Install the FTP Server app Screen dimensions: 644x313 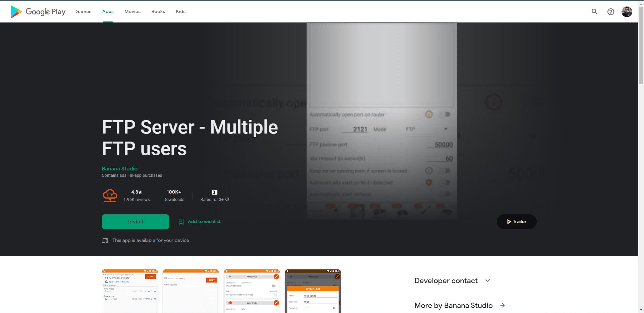tap(136, 222)
